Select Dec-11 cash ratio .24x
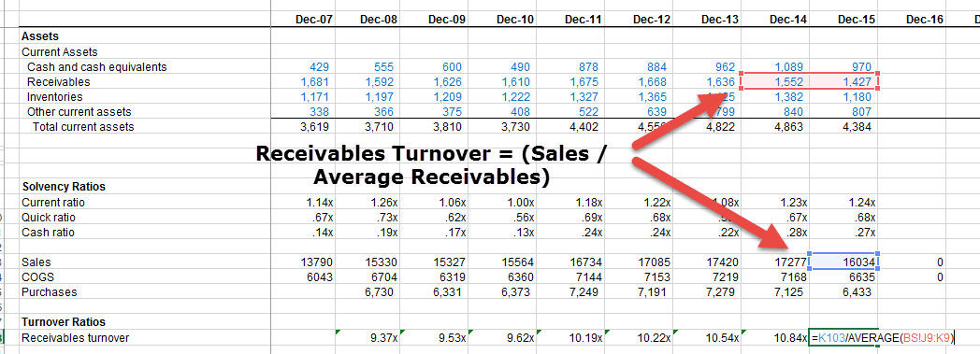 [570, 233]
